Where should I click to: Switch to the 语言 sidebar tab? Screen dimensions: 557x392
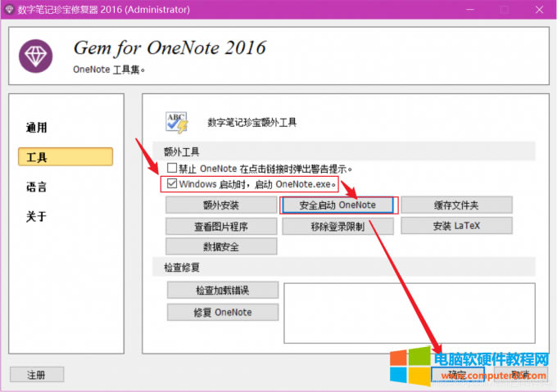pyautogui.click(x=36, y=187)
